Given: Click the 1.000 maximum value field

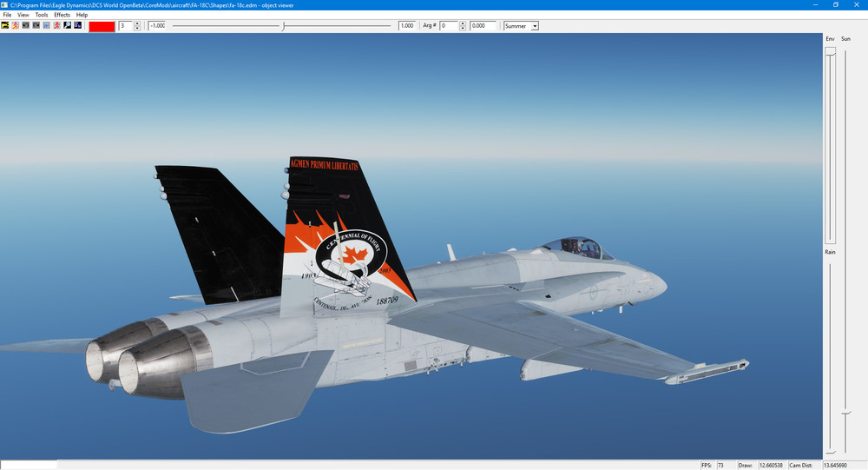Looking at the screenshot, I should click(x=407, y=25).
